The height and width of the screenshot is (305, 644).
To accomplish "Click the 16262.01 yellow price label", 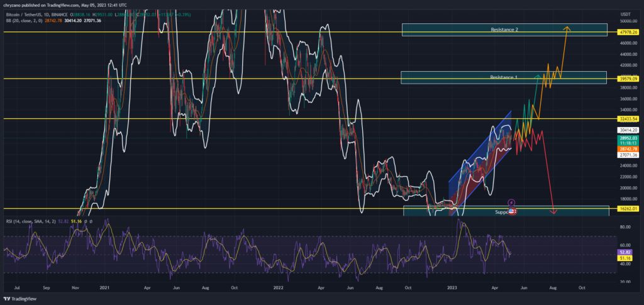I will [x=629, y=209].
